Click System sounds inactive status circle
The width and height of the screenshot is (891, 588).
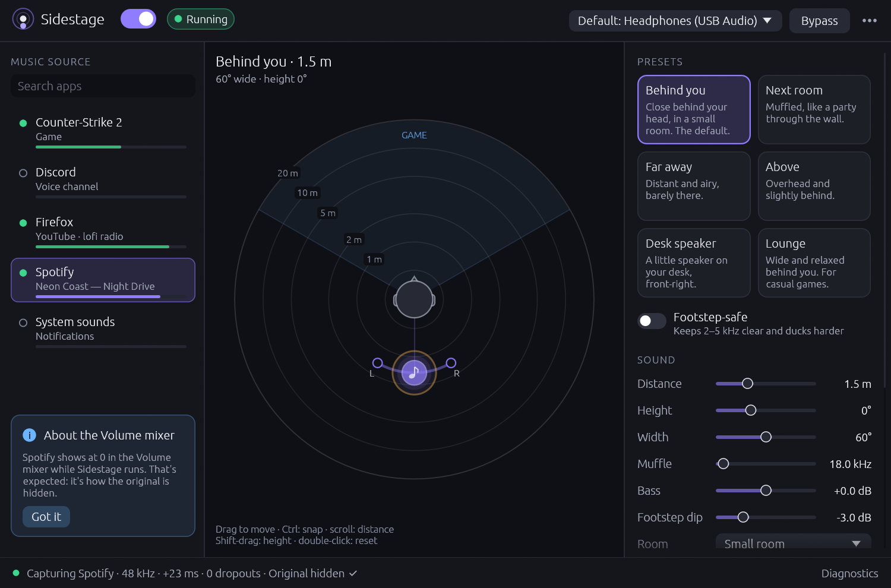23,323
